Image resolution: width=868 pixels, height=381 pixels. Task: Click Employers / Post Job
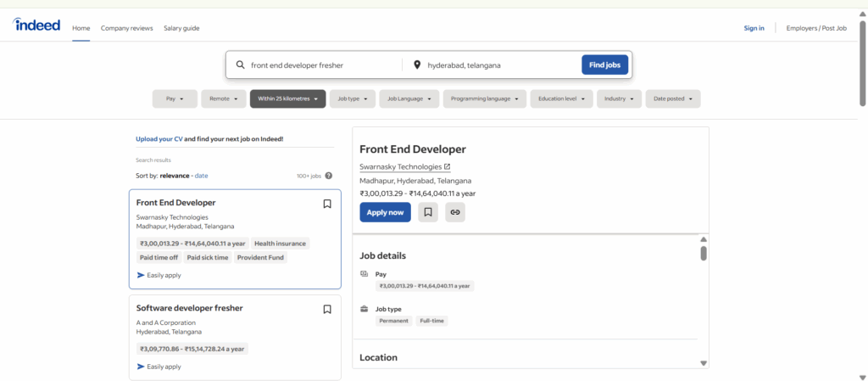coord(816,28)
